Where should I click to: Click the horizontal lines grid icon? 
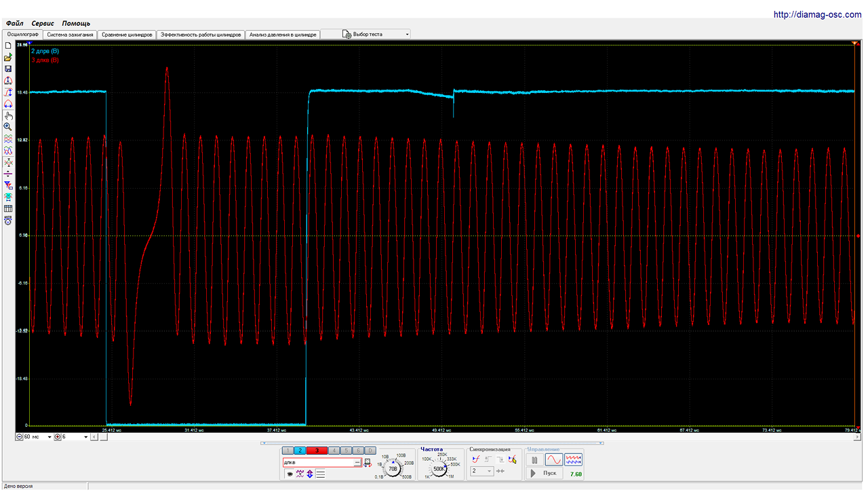point(320,474)
